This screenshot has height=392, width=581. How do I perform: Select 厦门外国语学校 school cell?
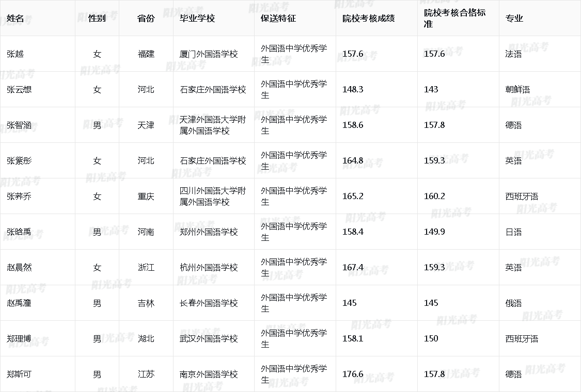tap(209, 54)
